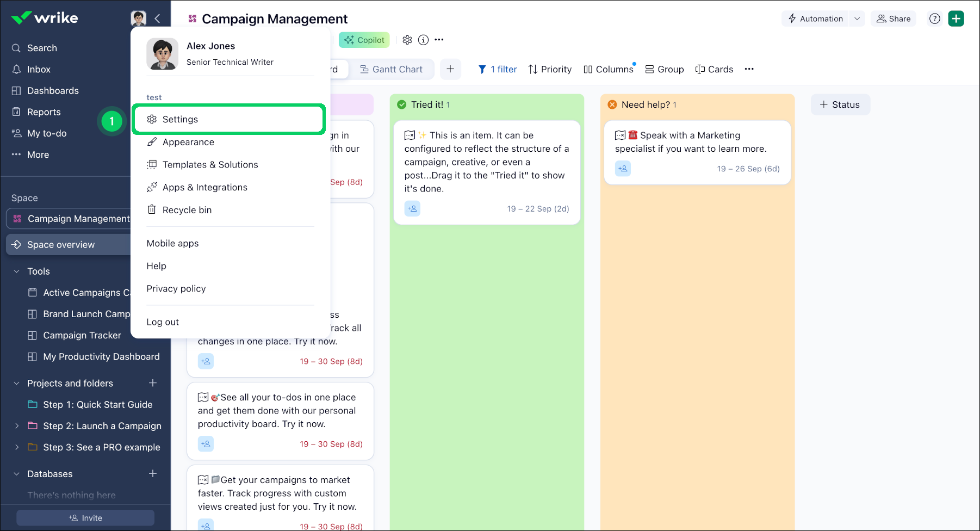The image size is (980, 531).
Task: Click the info icon in header
Action: click(x=423, y=40)
